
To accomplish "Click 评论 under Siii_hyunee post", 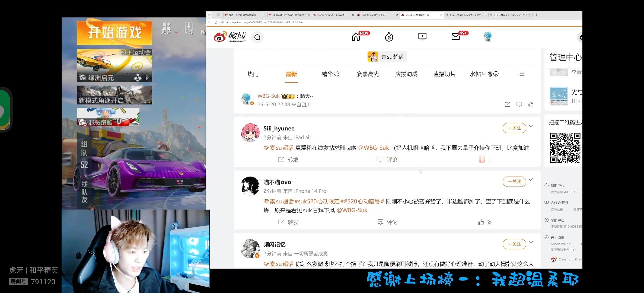I will click(387, 160).
